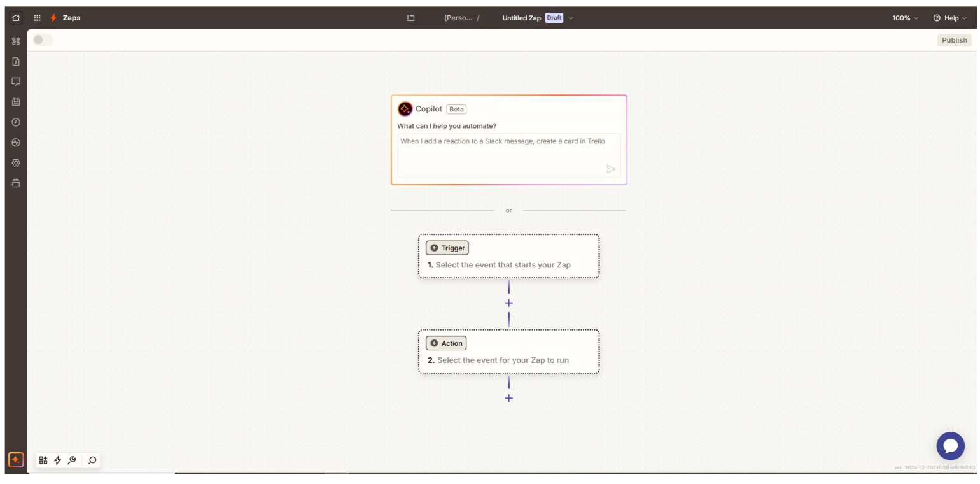Open the clock history sidebar icon
980x484 pixels.
(x=16, y=122)
